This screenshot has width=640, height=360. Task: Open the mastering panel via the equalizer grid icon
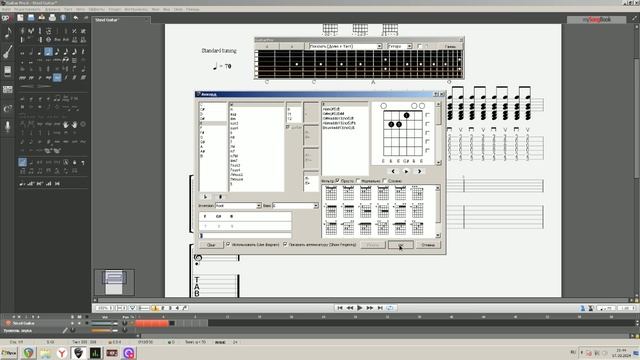[7, 89]
